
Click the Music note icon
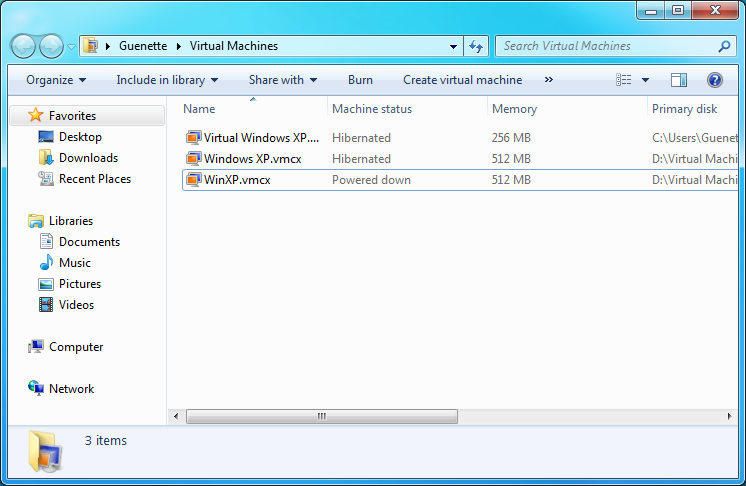tap(46, 262)
